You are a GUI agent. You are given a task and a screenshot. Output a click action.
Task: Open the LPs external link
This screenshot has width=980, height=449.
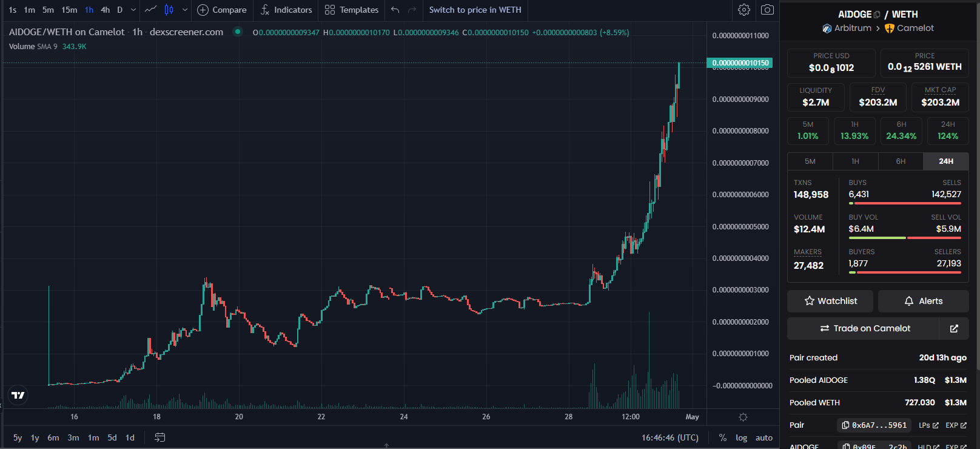(x=928, y=425)
